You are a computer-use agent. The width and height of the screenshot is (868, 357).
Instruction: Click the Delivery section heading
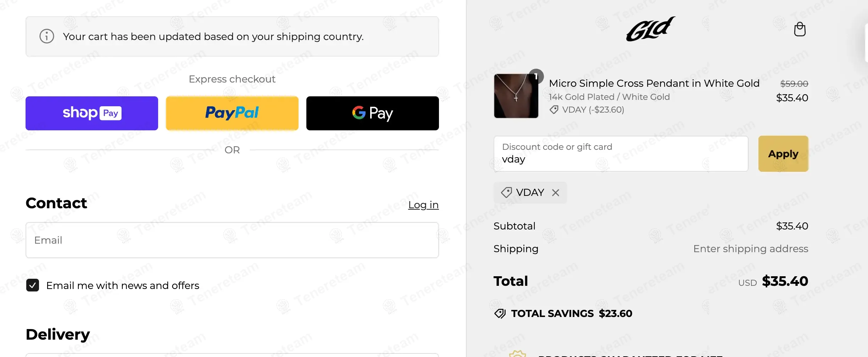[x=58, y=335]
